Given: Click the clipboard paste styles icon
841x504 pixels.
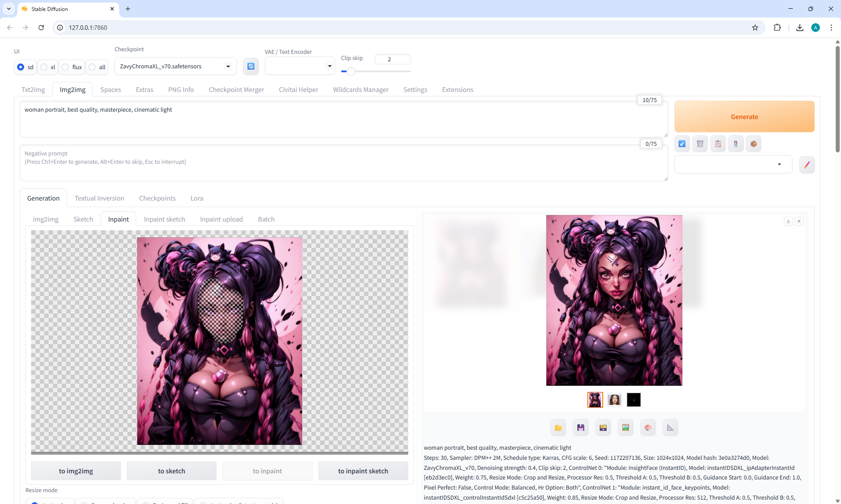Looking at the screenshot, I should [x=718, y=144].
